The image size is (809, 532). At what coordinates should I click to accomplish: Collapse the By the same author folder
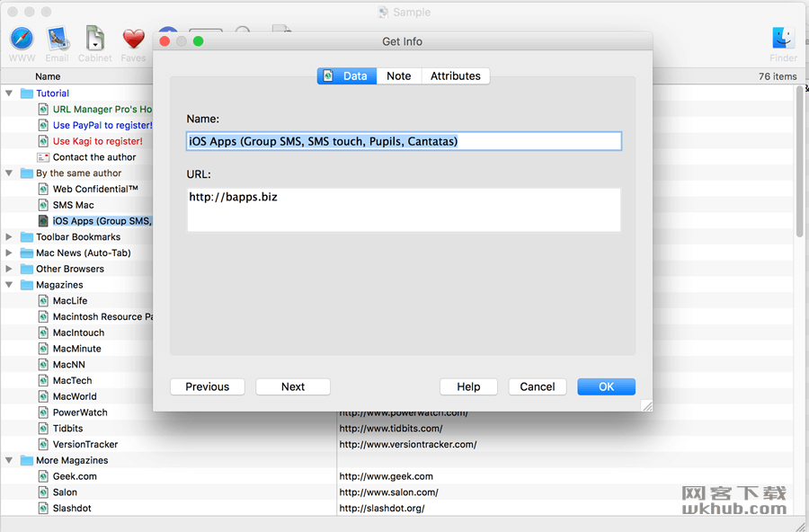coord(9,173)
